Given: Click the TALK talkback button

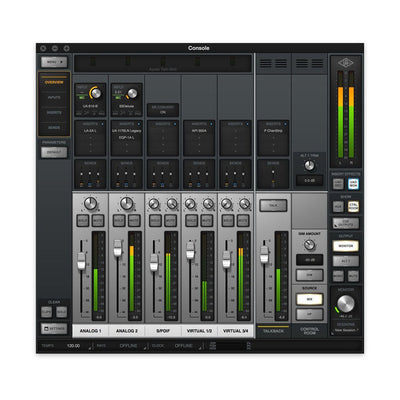Looking at the screenshot, I should pyautogui.click(x=273, y=206).
